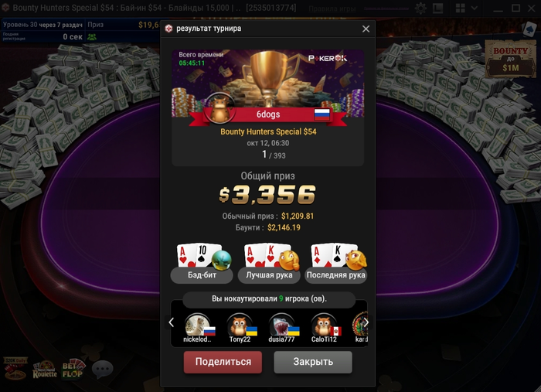Launch the Bet on Flop icon
Screen dimensions: 541x392
tap(73, 370)
